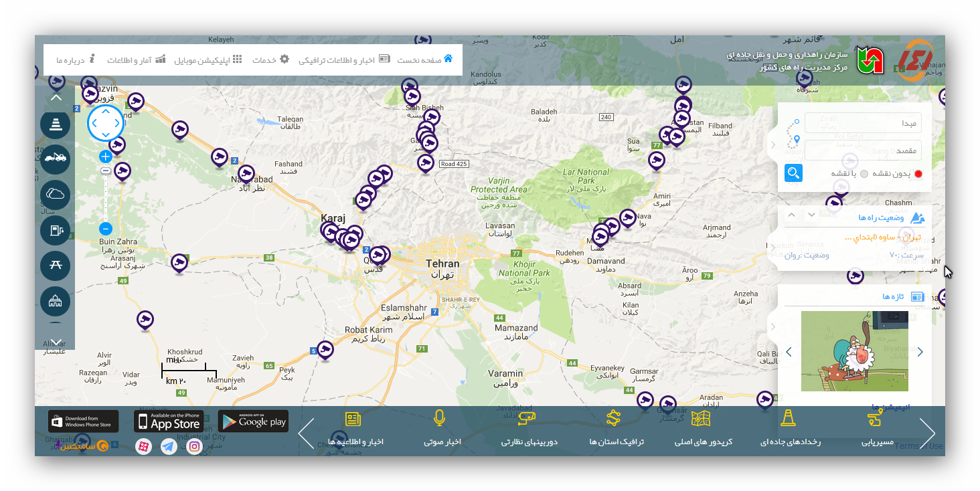Viewport: 980px width, 491px height.
Task: Select the 'با نقشه' radio button
Action: (x=864, y=174)
